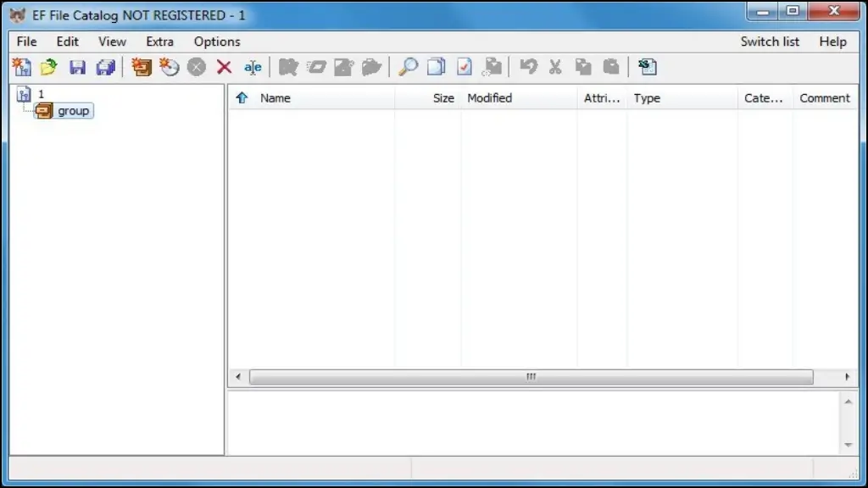Click the Add new disk icon
This screenshot has height=488, width=868.
(170, 67)
